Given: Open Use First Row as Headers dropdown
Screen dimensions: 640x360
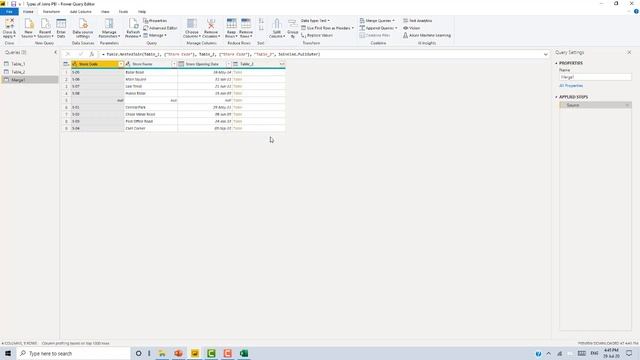Looking at the screenshot, I should (327, 28).
